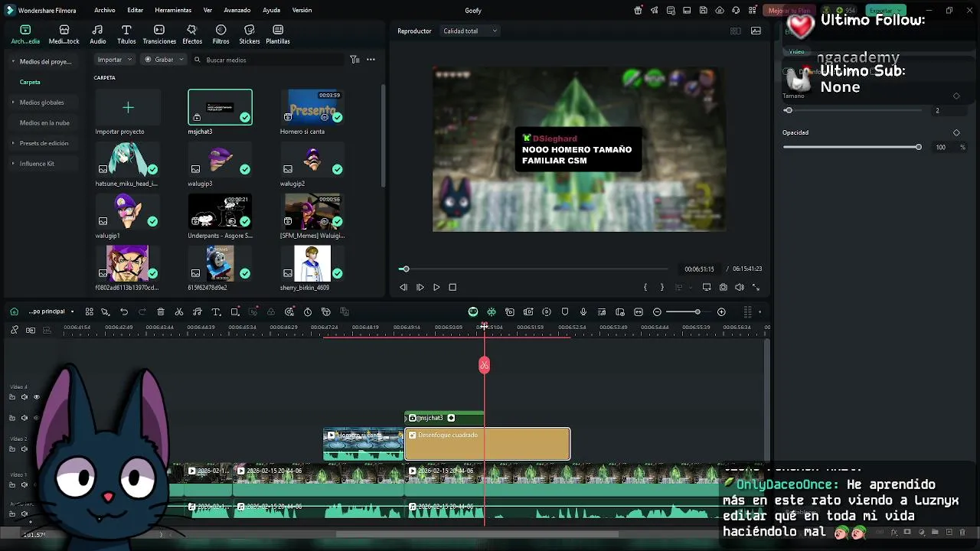Open the Efectos tab
The height and width of the screenshot is (551, 980).
click(192, 34)
